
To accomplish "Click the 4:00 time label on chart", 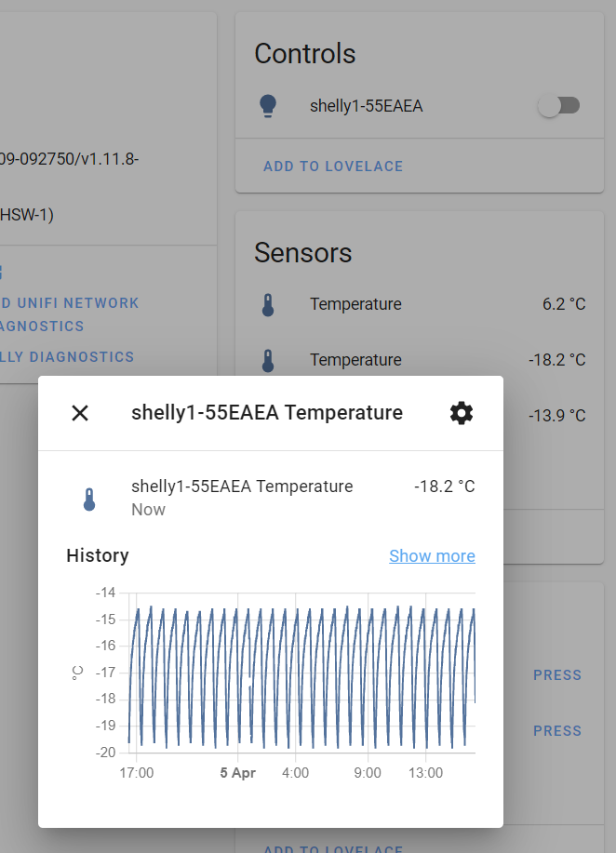I will 296,773.
